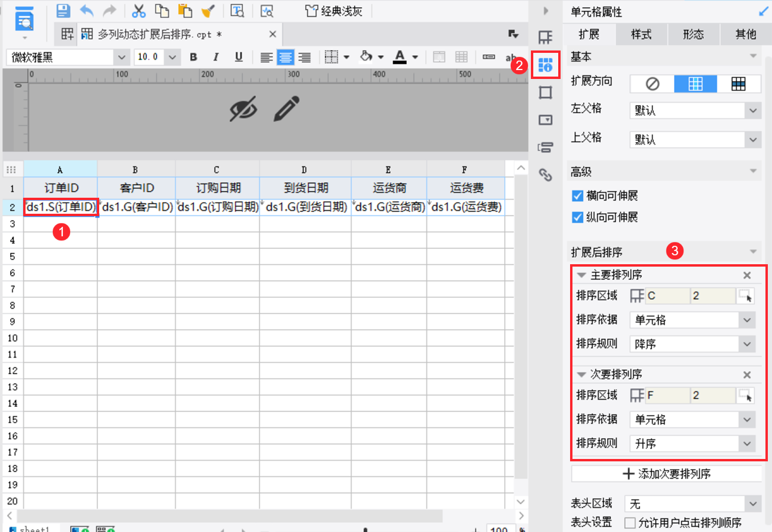Screen dimensions: 772x532
Task: Uncheck the 纵向可伸展 checkbox
Action: pyautogui.click(x=577, y=217)
